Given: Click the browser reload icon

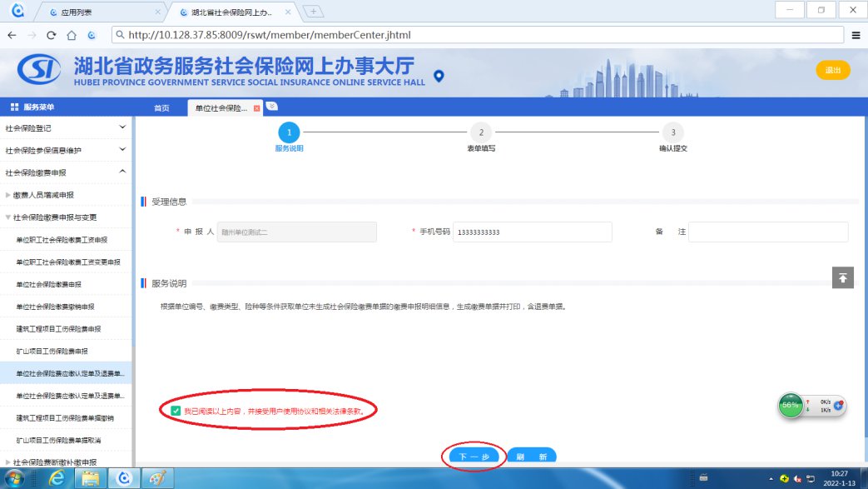Looking at the screenshot, I should [52, 35].
